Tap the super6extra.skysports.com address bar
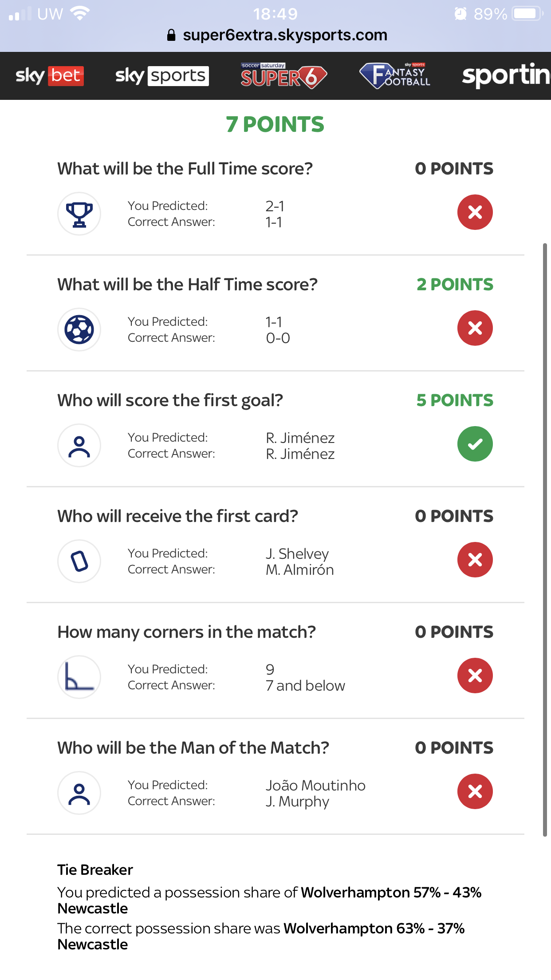Viewport: 551px width, 980px height. point(277,35)
